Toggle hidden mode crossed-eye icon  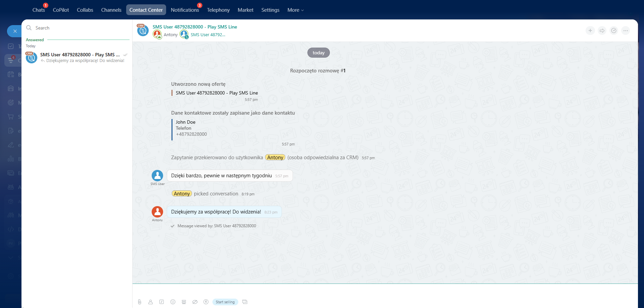(195, 302)
